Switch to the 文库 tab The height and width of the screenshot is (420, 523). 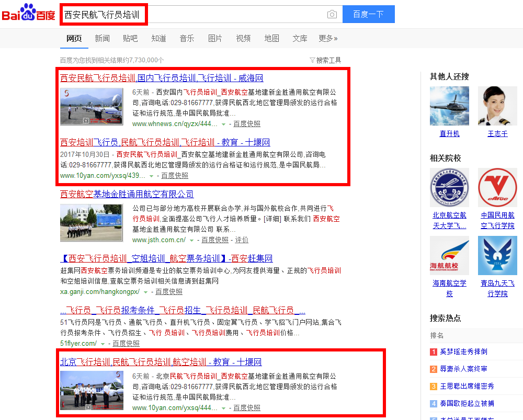(x=300, y=38)
